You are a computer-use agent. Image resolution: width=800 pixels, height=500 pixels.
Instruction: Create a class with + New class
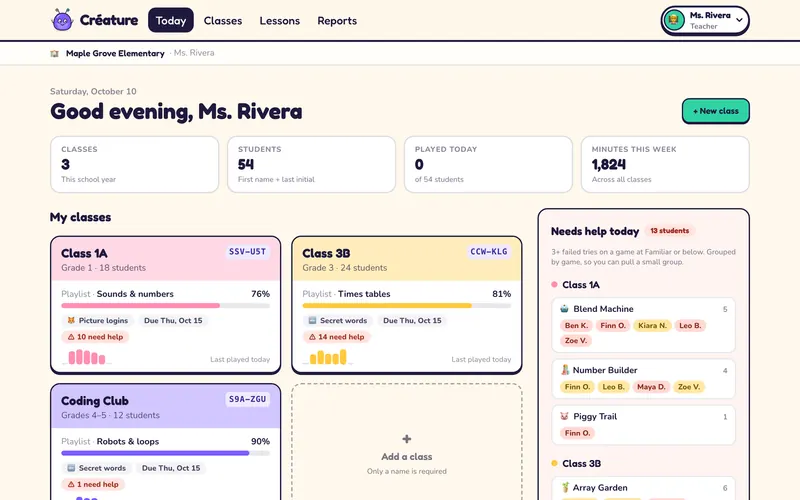716,111
